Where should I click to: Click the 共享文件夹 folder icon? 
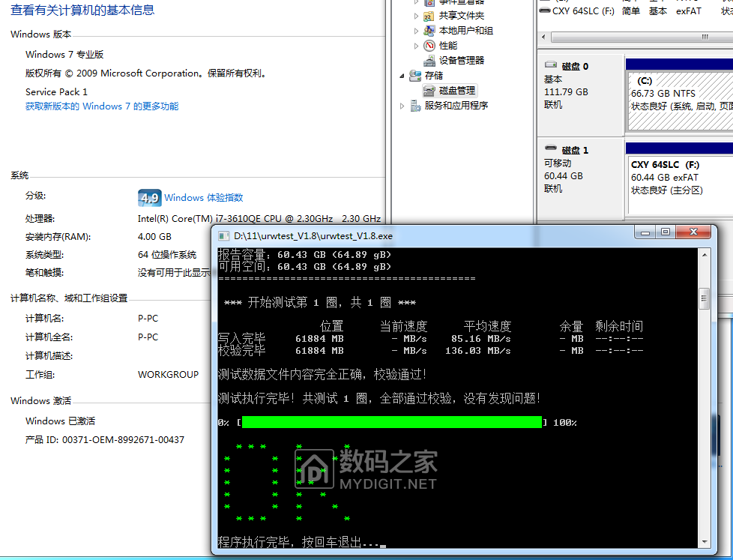429,16
